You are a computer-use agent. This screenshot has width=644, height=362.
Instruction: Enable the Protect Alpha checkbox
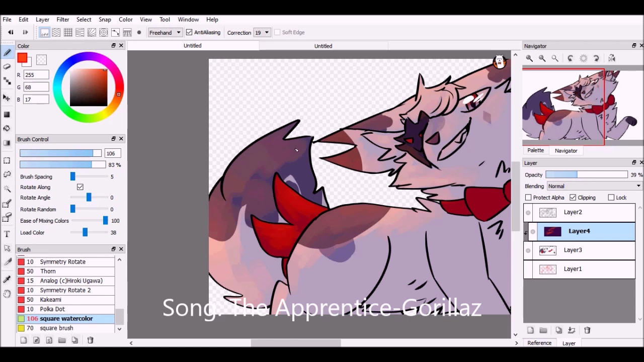pos(528,198)
